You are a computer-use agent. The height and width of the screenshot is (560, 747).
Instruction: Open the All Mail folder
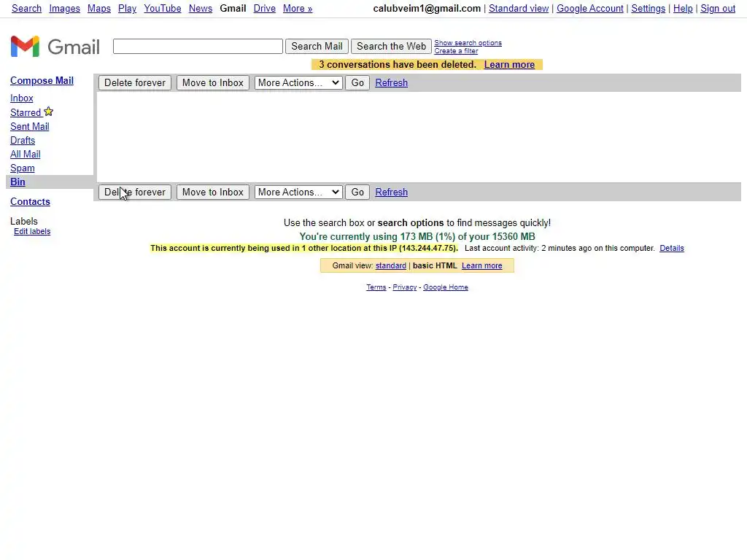[x=26, y=155]
